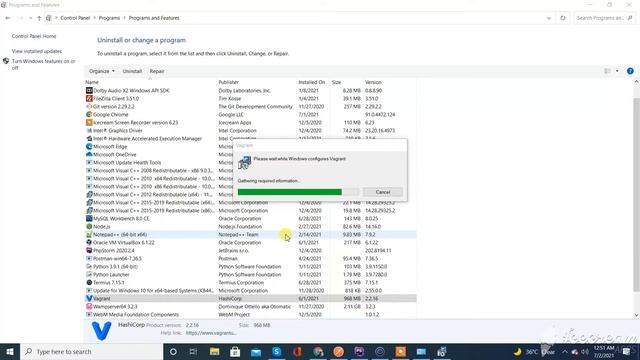Image resolution: width=640 pixels, height=360 pixels.
Task: Select the Microsoft Edge icon in the list
Action: coord(89,147)
